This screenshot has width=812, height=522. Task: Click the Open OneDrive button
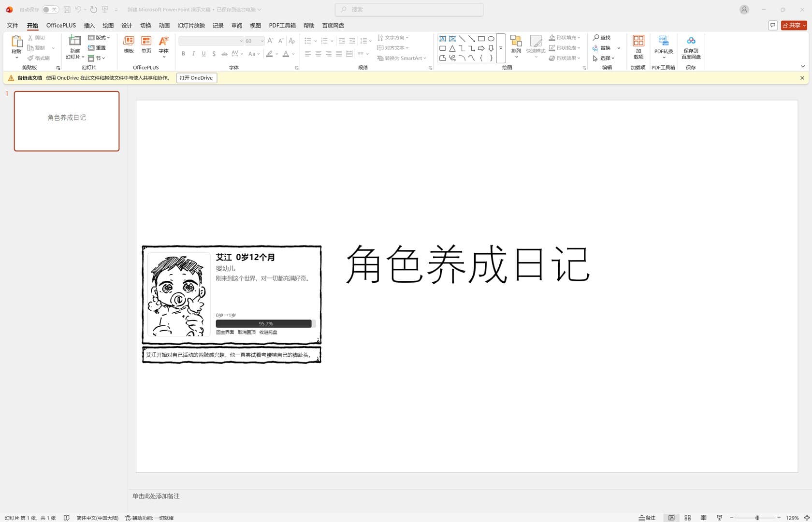pos(196,78)
